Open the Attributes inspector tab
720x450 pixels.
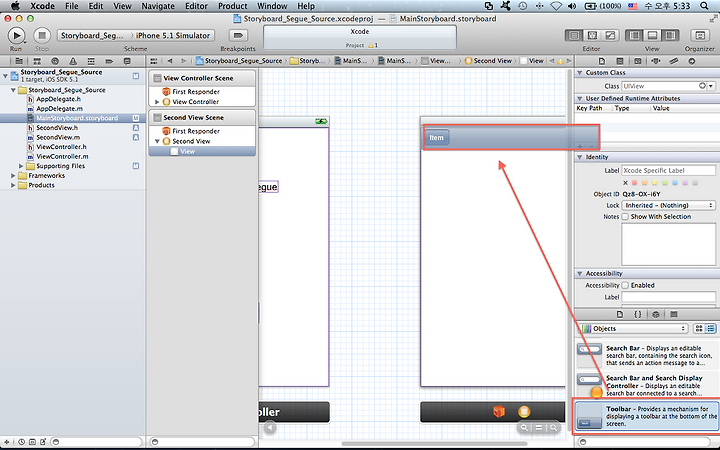point(655,61)
